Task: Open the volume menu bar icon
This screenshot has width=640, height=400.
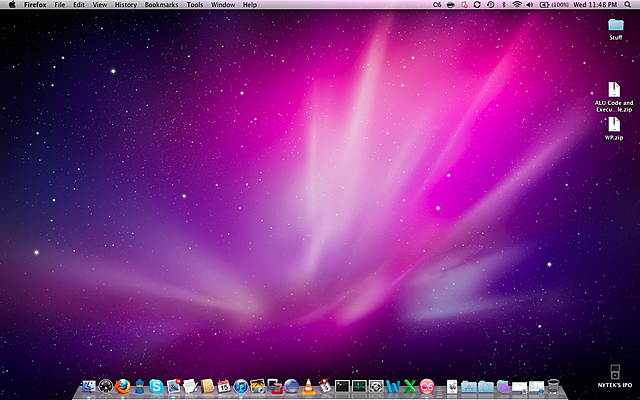Action: click(530, 5)
